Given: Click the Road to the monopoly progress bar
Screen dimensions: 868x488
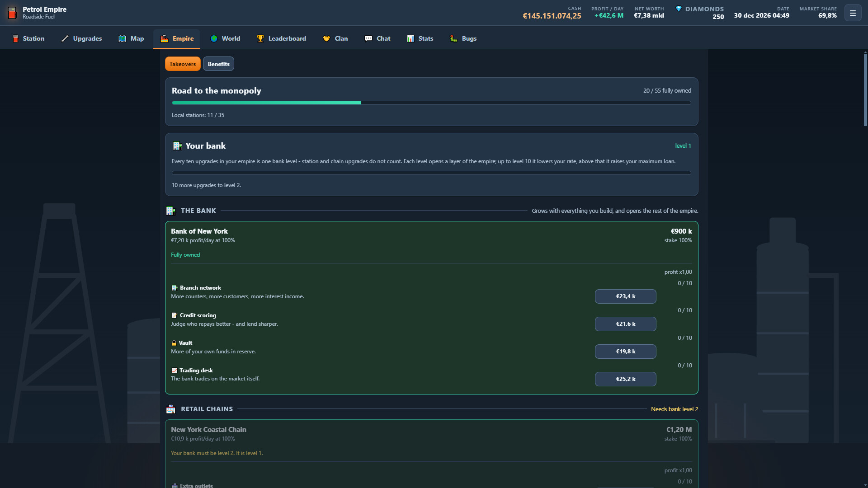Looking at the screenshot, I should (431, 103).
